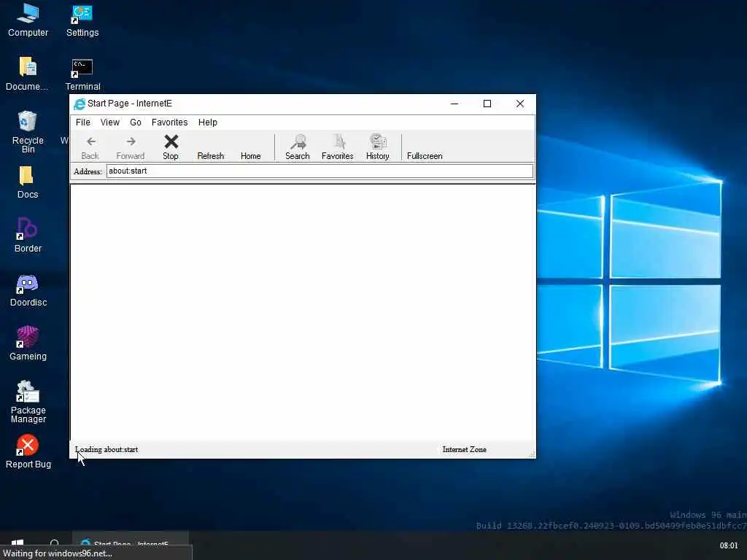Image resolution: width=747 pixels, height=560 pixels.
Task: Open the Help menu
Action: click(208, 122)
